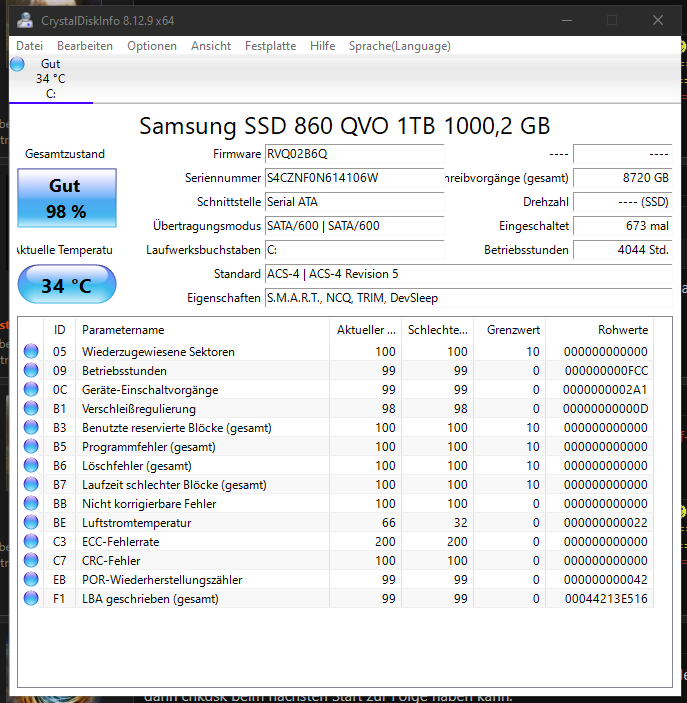Click raw value 00044213E516
Viewport: 687px width, 703px height.
(606, 599)
